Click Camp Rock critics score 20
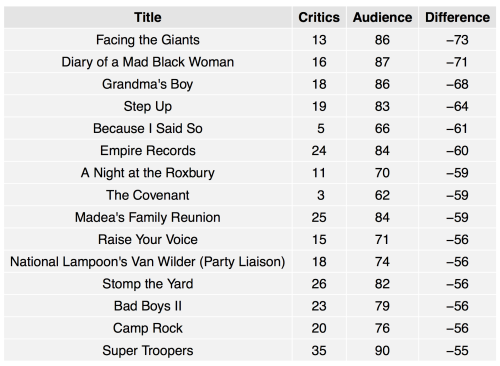This screenshot has width=500, height=366. (x=319, y=328)
